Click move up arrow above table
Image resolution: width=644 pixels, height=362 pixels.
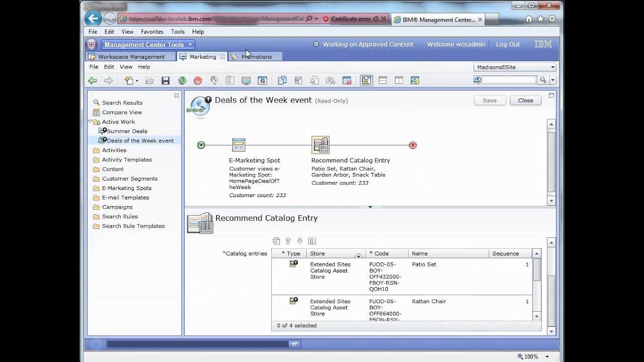288,241
